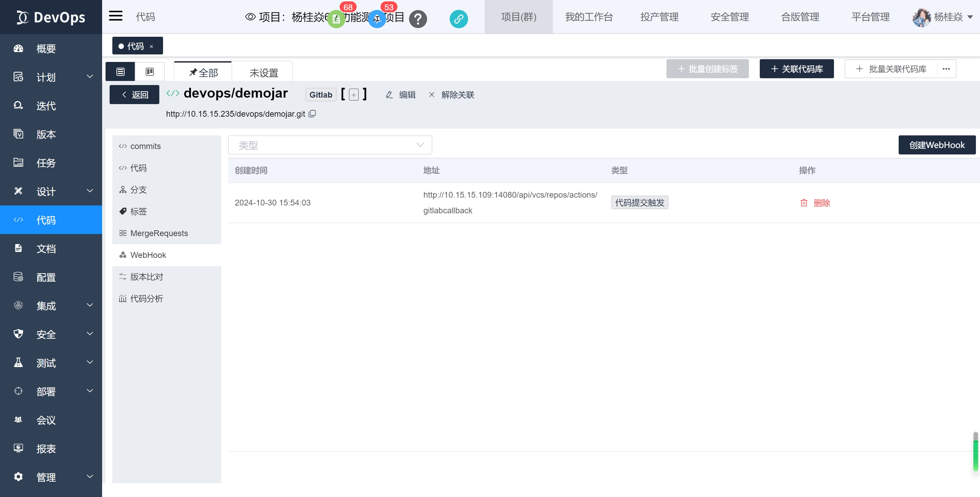The height and width of the screenshot is (497, 980).
Task: Toggle the project eye visibility icon
Action: pyautogui.click(x=250, y=17)
